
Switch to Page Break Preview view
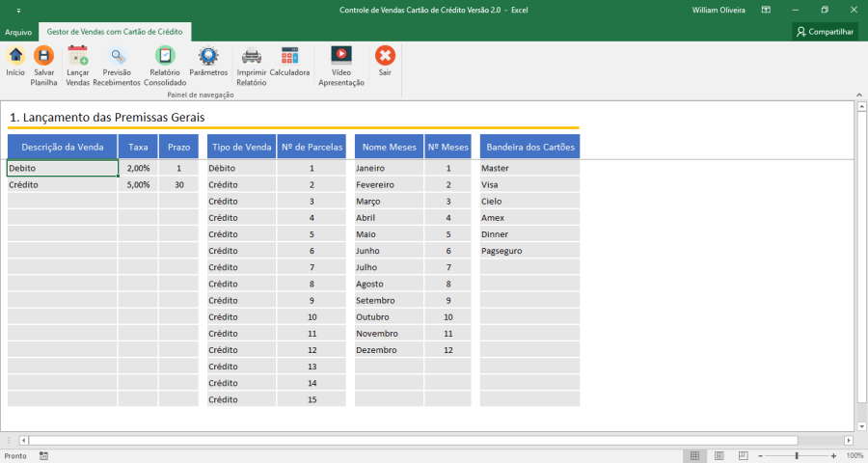[x=743, y=456]
